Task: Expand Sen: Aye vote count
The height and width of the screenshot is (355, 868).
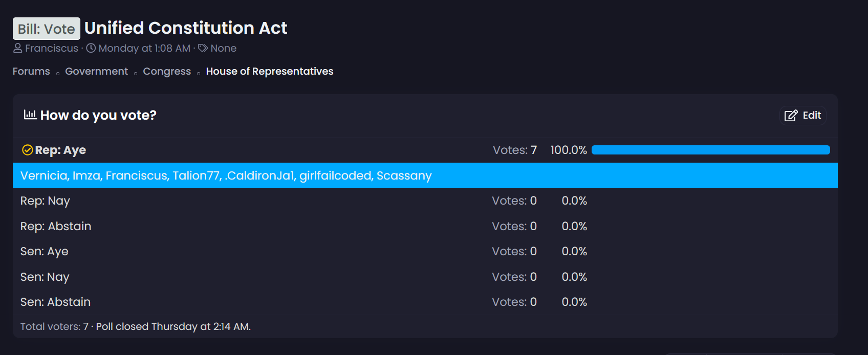Action: pos(514,251)
